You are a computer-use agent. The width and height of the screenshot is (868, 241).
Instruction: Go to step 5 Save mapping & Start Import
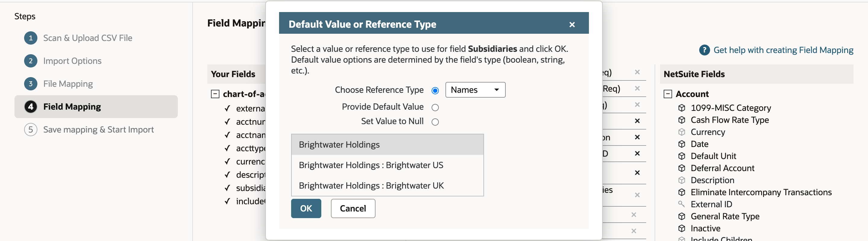tap(98, 130)
